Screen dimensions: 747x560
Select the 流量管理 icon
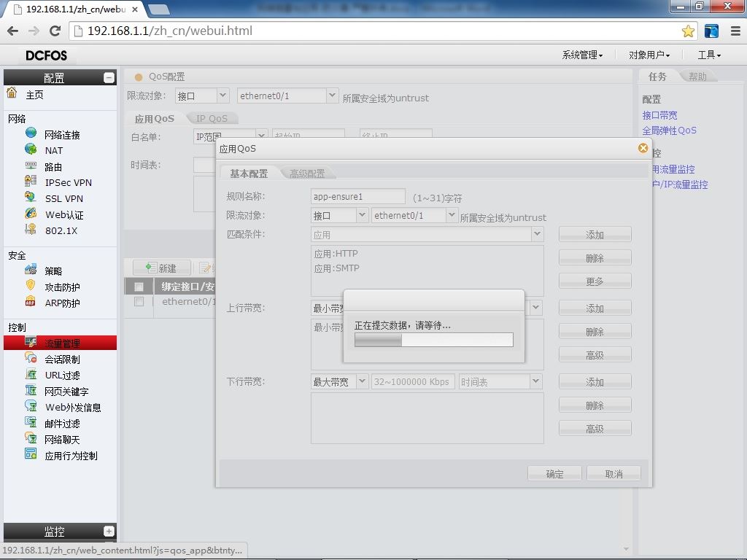click(31, 342)
